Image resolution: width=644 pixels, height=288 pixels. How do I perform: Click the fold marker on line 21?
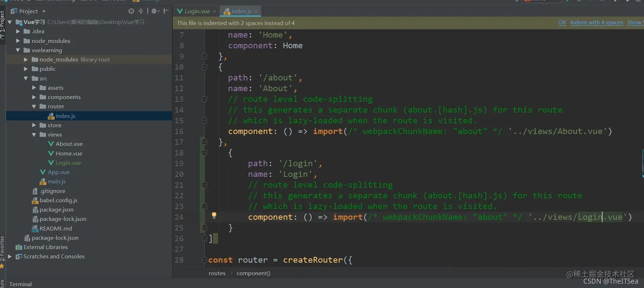click(204, 185)
